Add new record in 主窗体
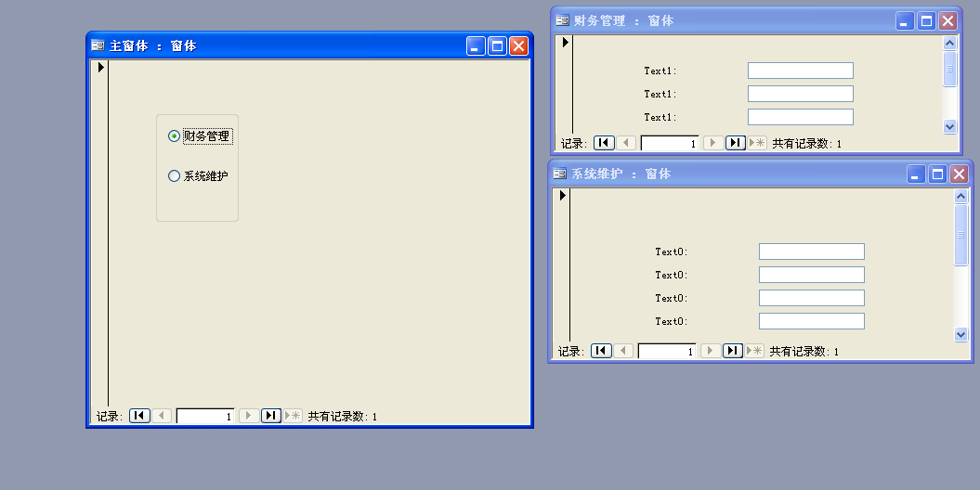This screenshot has width=980, height=490. [x=293, y=416]
